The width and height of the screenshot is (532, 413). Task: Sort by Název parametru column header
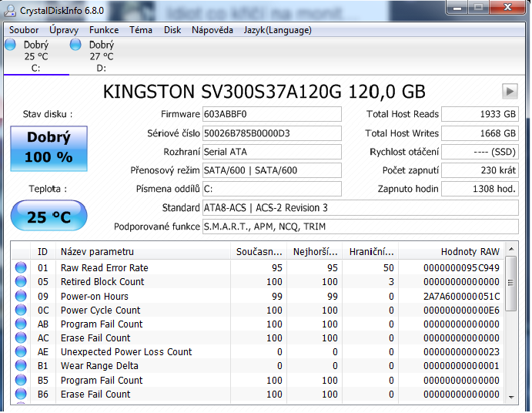pos(143,252)
